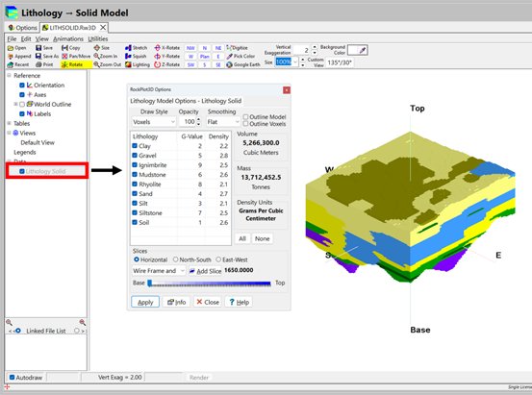Viewport: 532px width, 395px height.
Task: Set view to NW direction
Action: click(191, 48)
